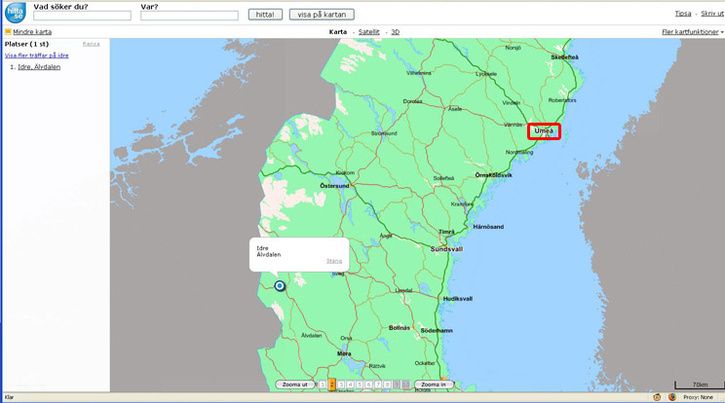
Task: Open the Idre, Älvdalen result link
Action: [x=39, y=67]
